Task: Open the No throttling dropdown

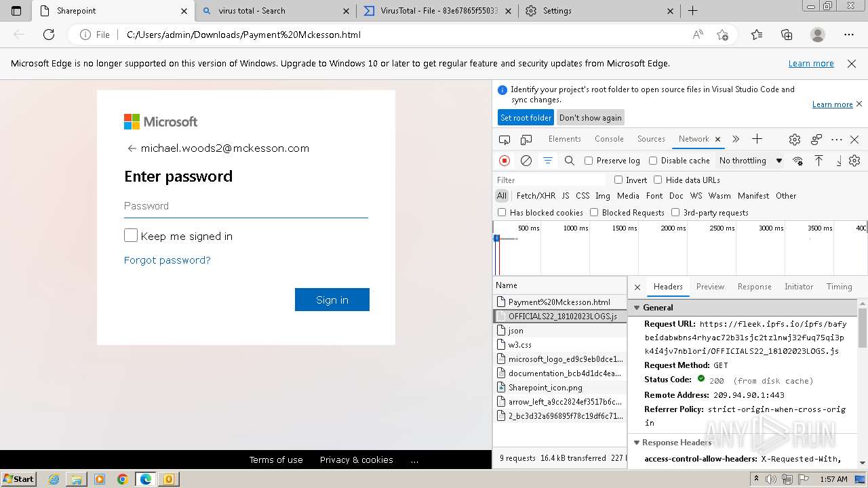Action: (x=751, y=161)
